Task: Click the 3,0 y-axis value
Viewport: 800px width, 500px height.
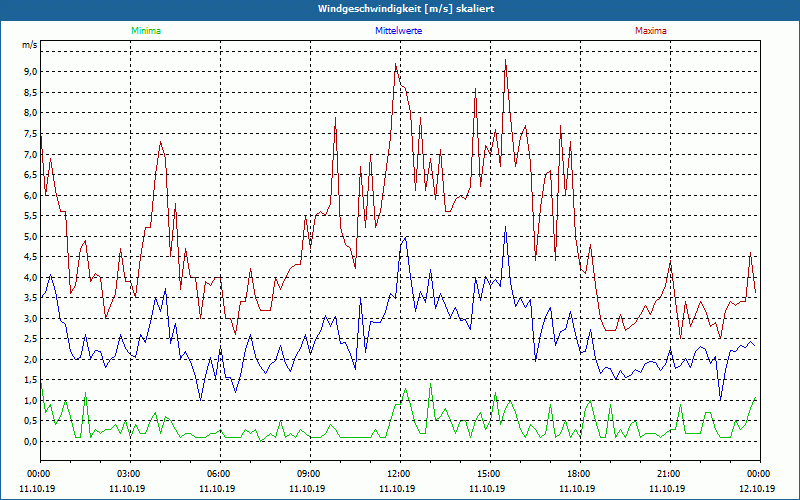Action: pyautogui.click(x=31, y=318)
